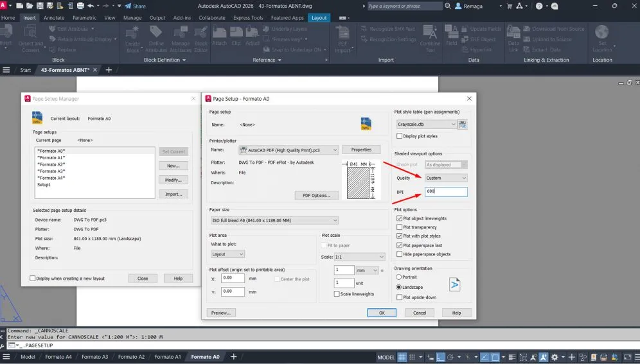Toggle ortho mode icon in status bar
This screenshot has width=640, height=364.
(440, 357)
